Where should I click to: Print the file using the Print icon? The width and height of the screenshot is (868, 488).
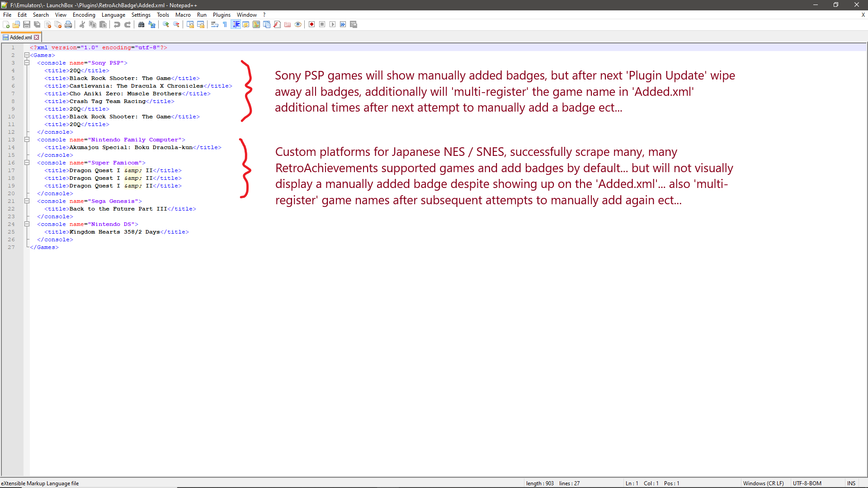click(68, 24)
